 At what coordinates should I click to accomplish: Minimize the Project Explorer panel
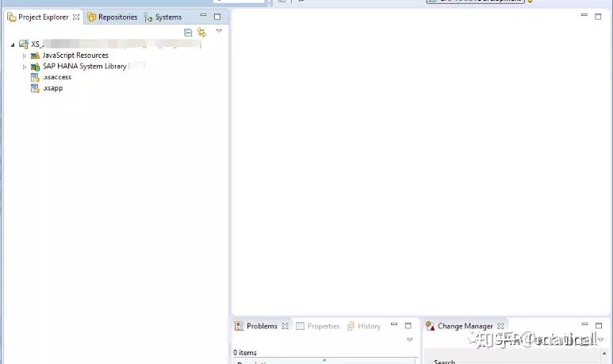[203, 15]
